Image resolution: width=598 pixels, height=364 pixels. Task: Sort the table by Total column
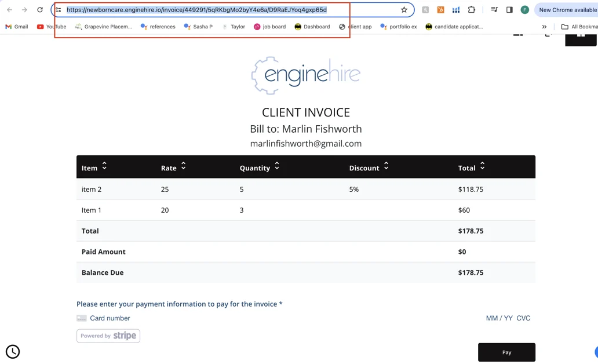point(482,166)
